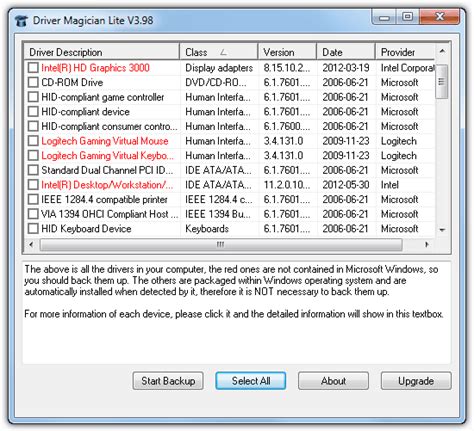Check the Intel(R) HD Graphics 3000 checkbox
The width and height of the screenshot is (474, 431).
click(x=33, y=68)
